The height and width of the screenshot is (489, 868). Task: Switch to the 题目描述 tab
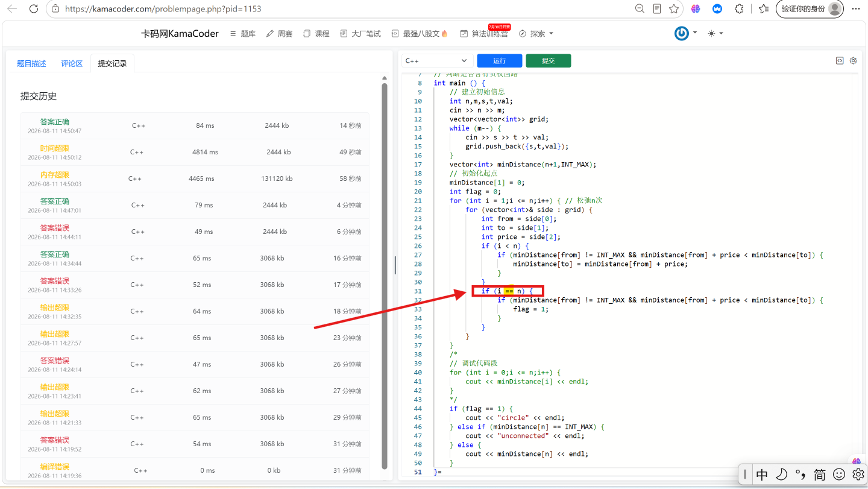click(31, 63)
